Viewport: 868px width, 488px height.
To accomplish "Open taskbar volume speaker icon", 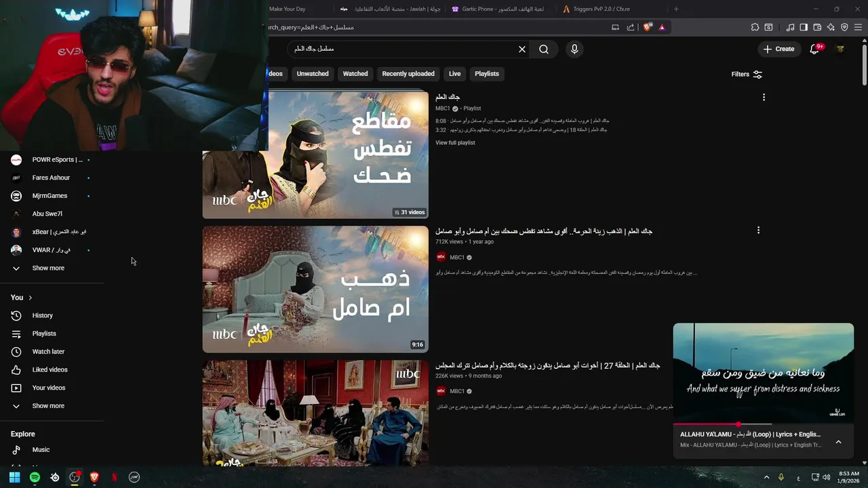I will click(826, 477).
